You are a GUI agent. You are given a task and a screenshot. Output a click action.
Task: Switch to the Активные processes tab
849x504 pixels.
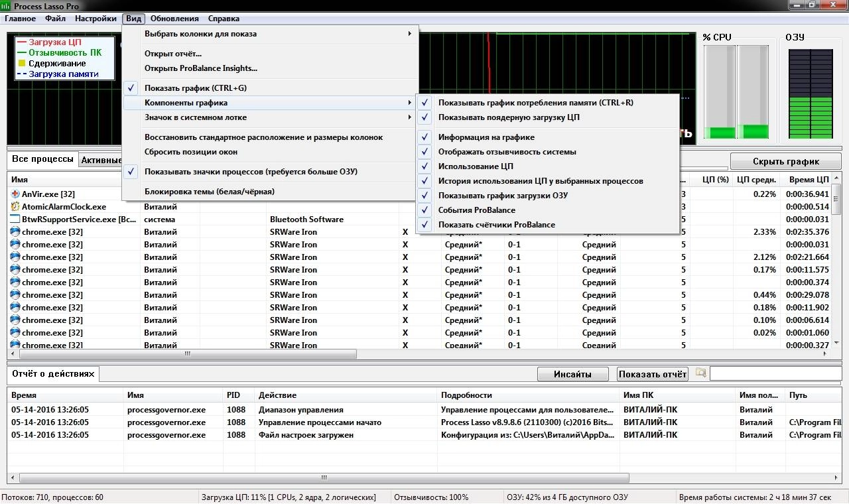[100, 160]
